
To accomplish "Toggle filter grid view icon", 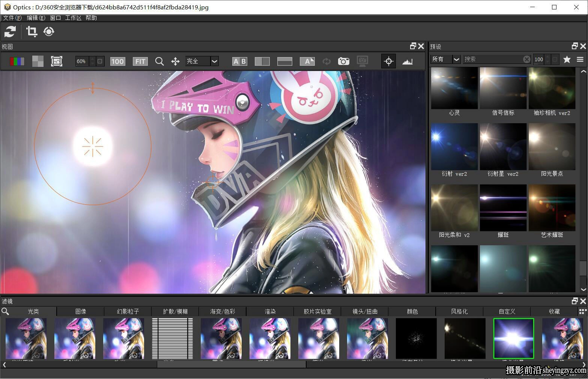I will pyautogui.click(x=582, y=311).
